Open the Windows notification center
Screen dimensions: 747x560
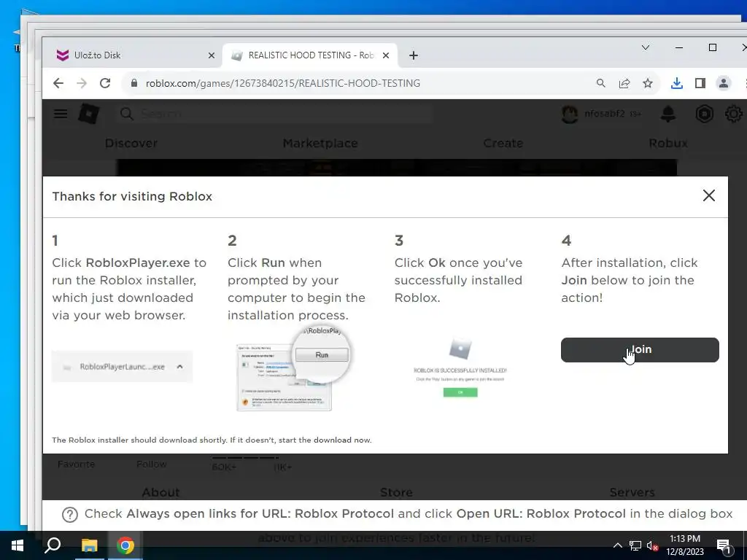click(724, 546)
